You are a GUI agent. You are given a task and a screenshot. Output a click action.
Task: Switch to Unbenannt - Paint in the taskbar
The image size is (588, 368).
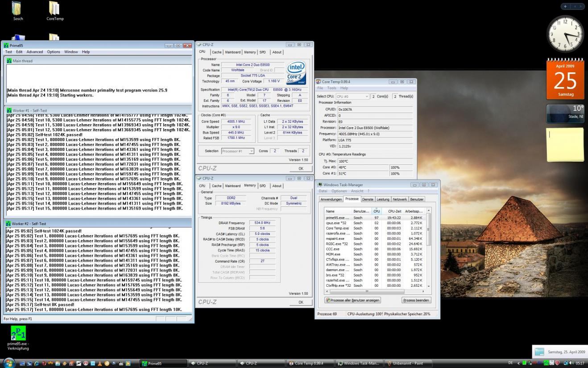point(409,363)
